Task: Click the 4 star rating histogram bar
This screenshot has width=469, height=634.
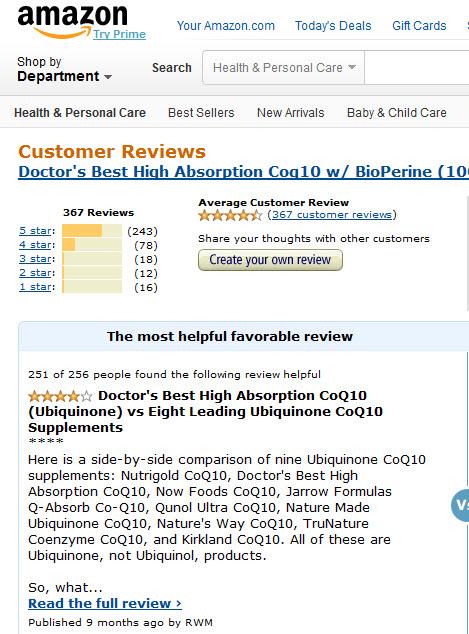Action: 92,245
